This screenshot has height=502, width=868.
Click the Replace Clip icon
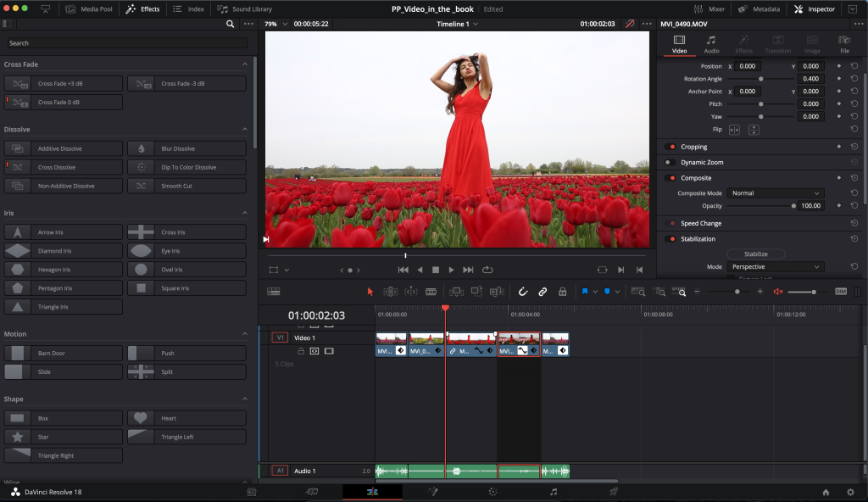[x=497, y=292]
